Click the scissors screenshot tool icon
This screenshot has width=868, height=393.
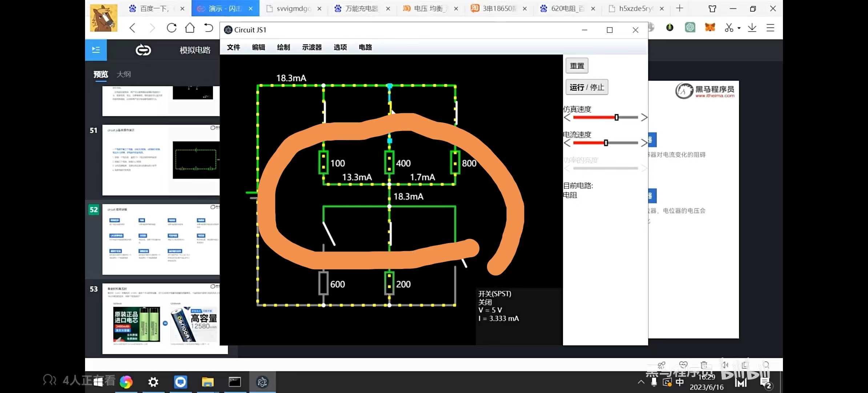pos(729,28)
